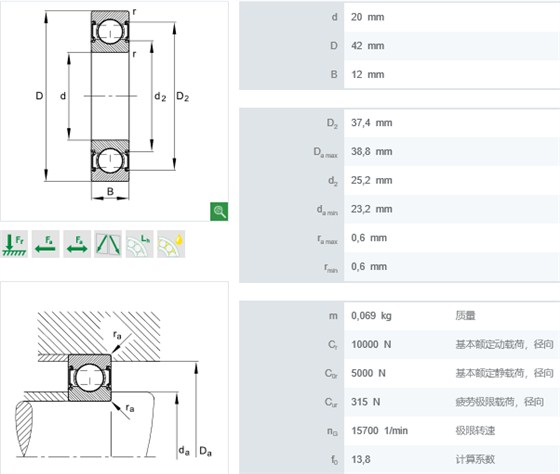Click the 基本额定动载荷，径向 description
560x474 pixels.
pyautogui.click(x=504, y=344)
